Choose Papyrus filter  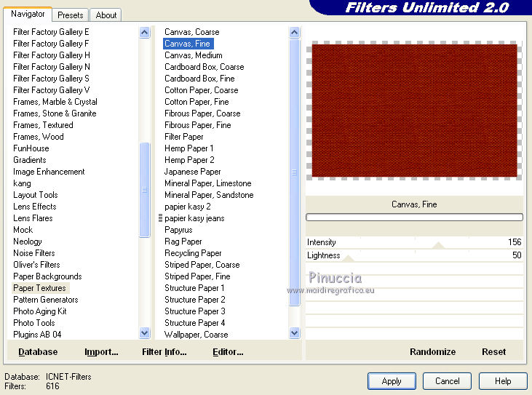[x=178, y=230]
